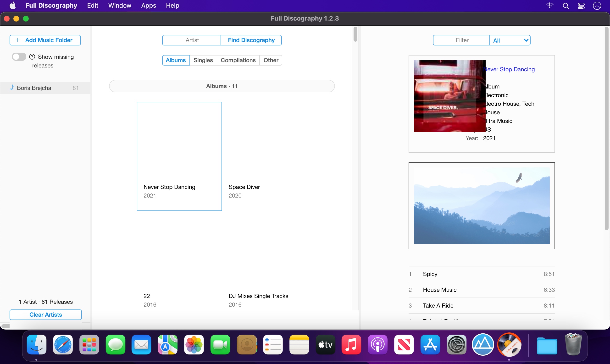Launch Safari from the dock
This screenshot has width=610, height=364.
(63, 345)
